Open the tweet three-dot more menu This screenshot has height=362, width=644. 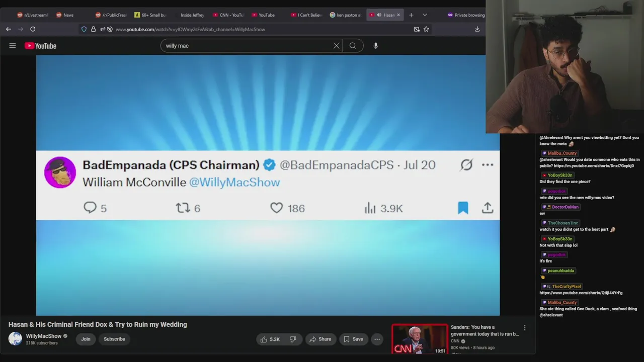tap(488, 165)
